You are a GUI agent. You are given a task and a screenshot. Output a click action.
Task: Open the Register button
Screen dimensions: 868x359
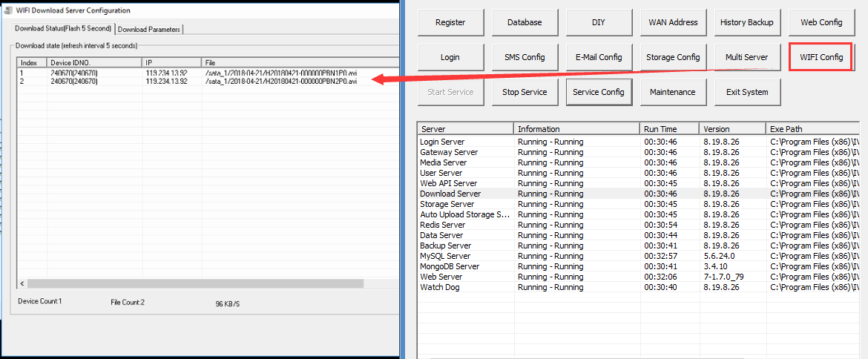(x=450, y=23)
